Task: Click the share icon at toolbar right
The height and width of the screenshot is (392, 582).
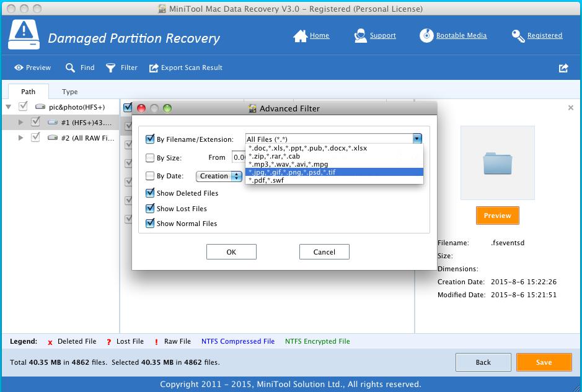Action: (563, 68)
